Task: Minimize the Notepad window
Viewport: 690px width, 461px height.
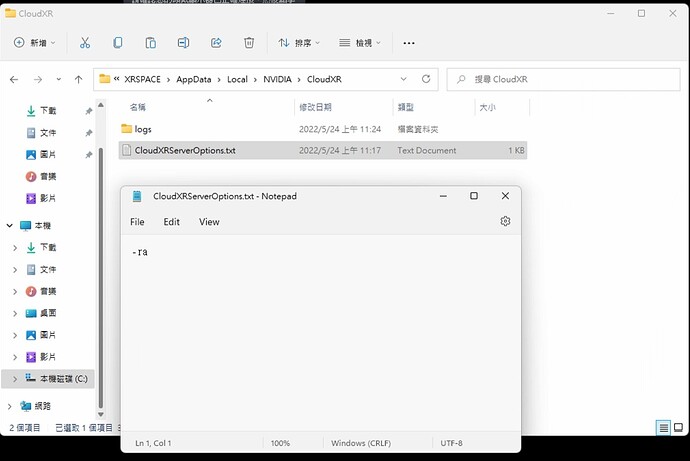Action: click(x=443, y=196)
